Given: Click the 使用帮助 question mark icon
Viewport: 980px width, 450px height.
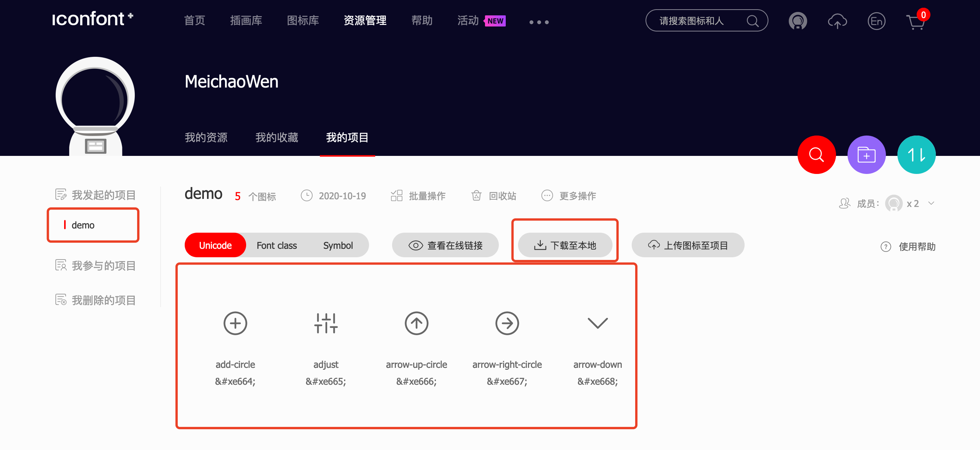Looking at the screenshot, I should 886,247.
